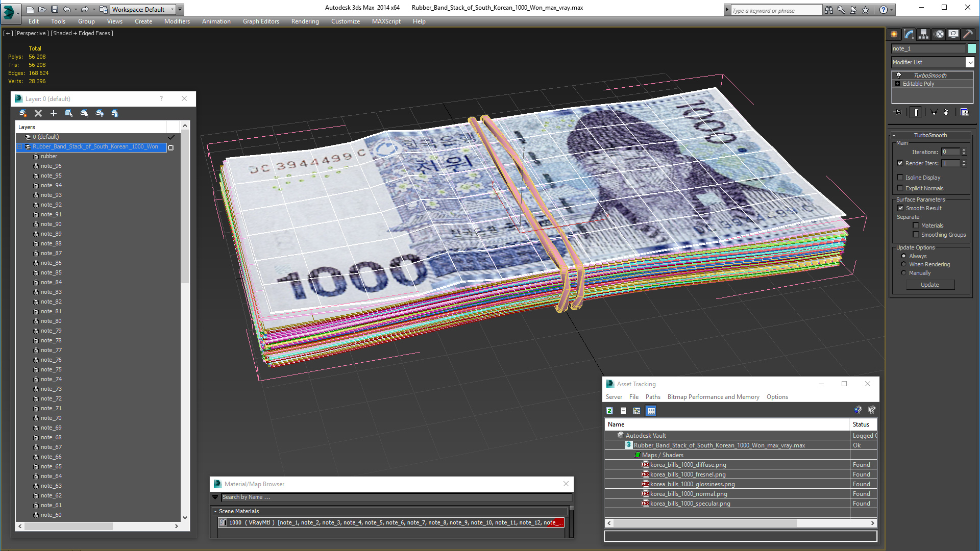980x551 pixels.
Task: Open the Display command panel tab
Action: (953, 34)
